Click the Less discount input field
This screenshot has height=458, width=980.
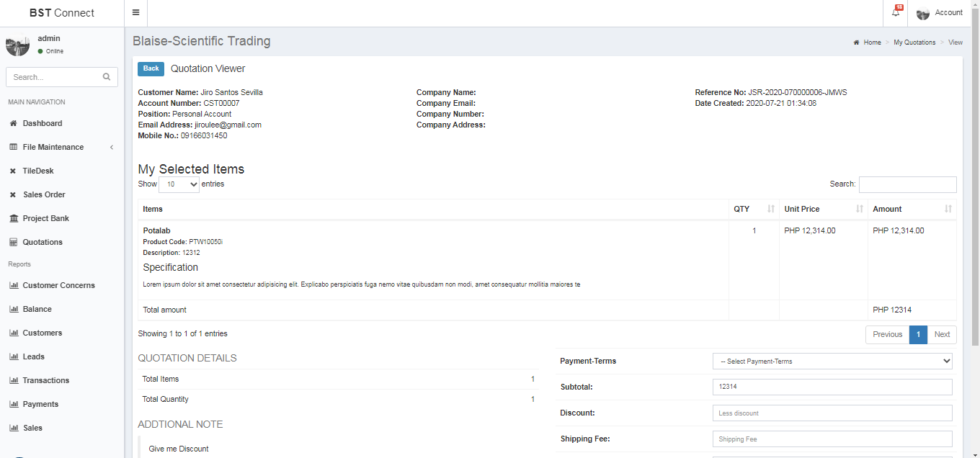(x=832, y=413)
